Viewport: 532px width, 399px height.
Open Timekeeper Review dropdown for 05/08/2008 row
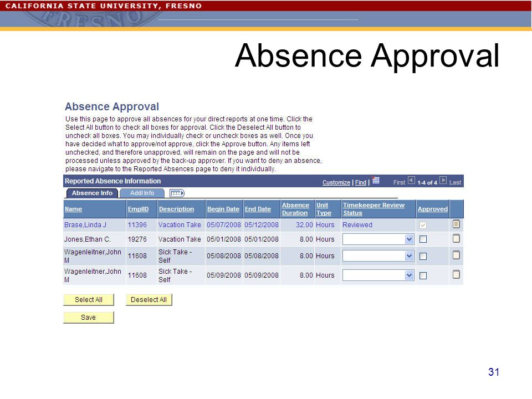tap(378, 256)
